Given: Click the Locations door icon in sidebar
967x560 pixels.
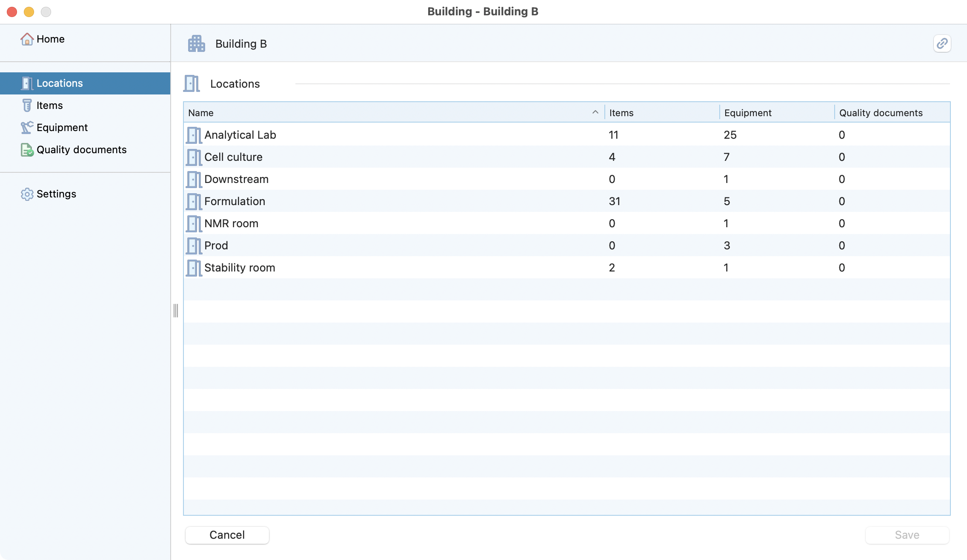Looking at the screenshot, I should pos(27,83).
